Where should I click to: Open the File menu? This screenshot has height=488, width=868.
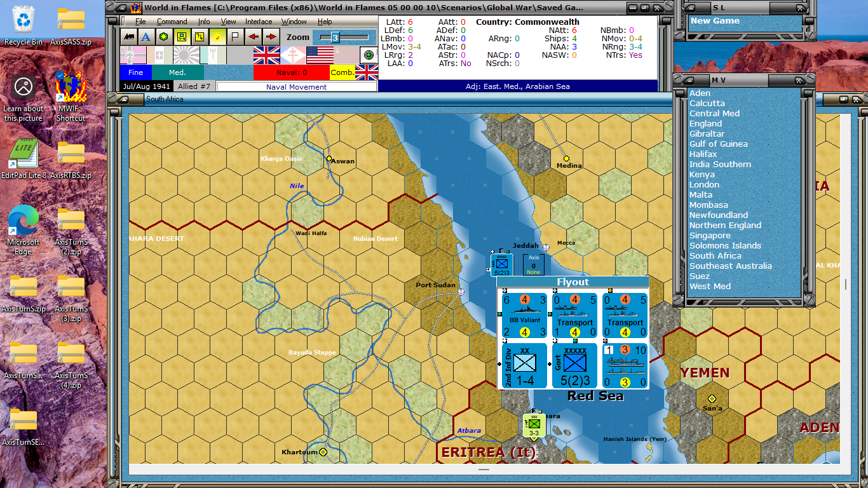(x=140, y=22)
